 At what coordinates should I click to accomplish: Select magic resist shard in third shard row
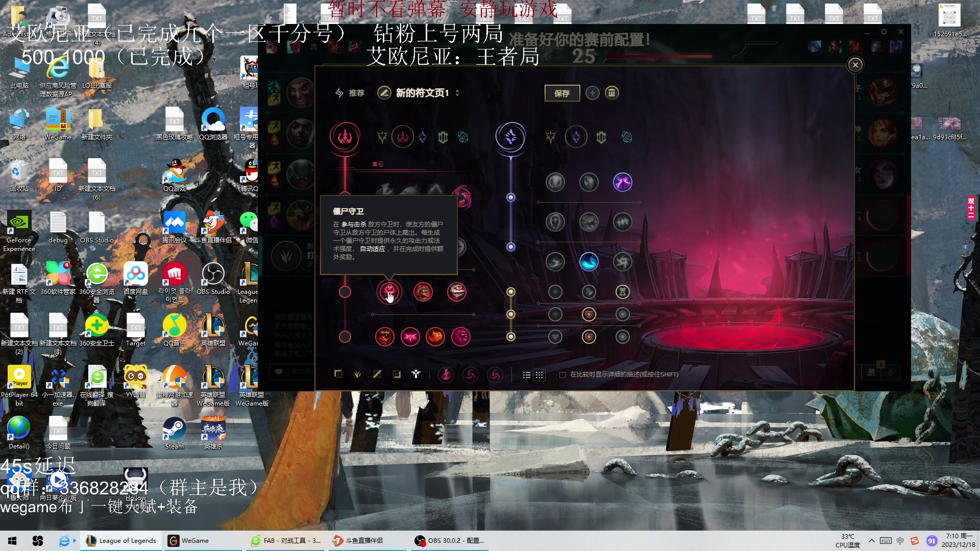pos(623,337)
